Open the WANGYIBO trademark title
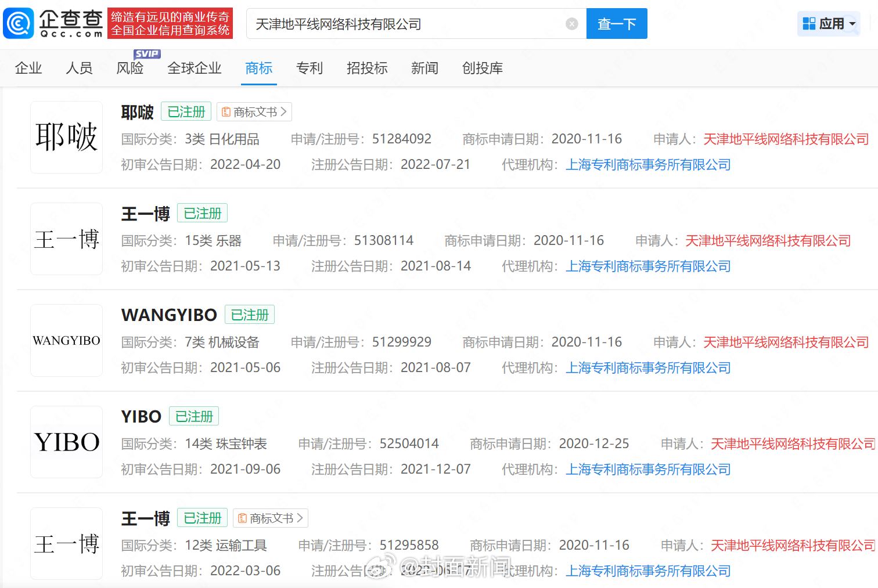 (x=169, y=315)
